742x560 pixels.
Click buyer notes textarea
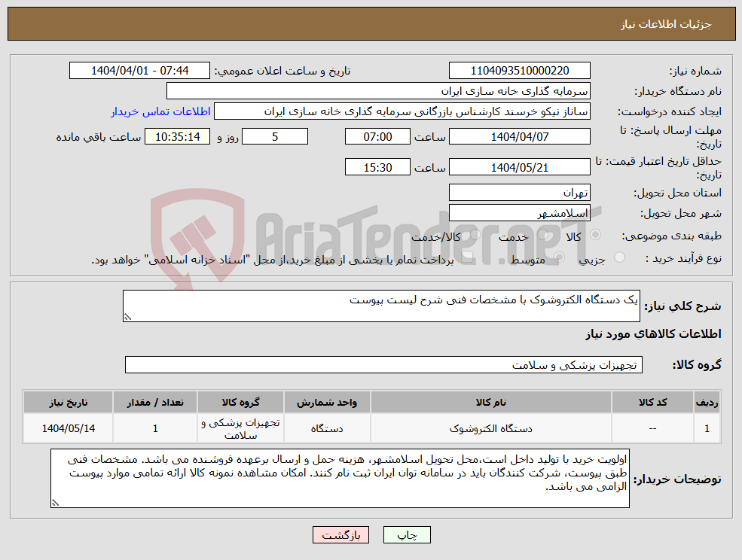point(340,478)
